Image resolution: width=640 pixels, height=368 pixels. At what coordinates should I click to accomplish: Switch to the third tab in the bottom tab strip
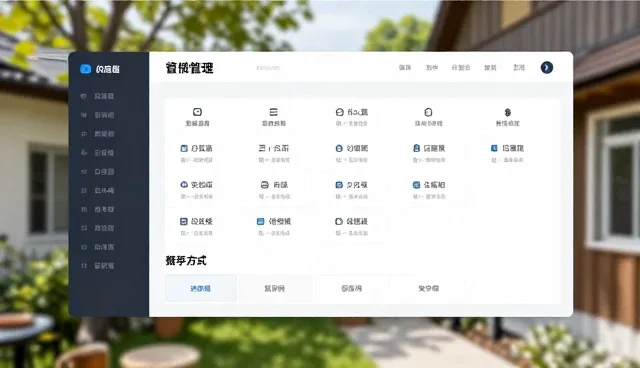coord(351,288)
